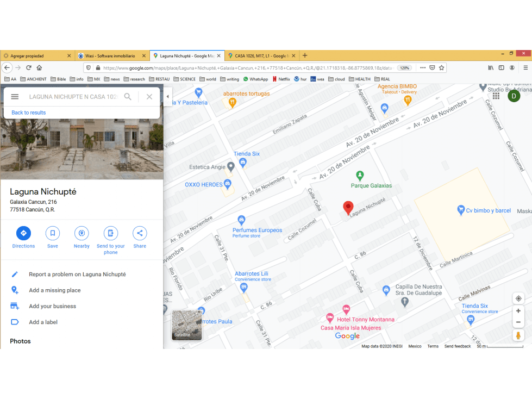
Task: Toggle Satellite view thumbnail
Action: (186, 325)
